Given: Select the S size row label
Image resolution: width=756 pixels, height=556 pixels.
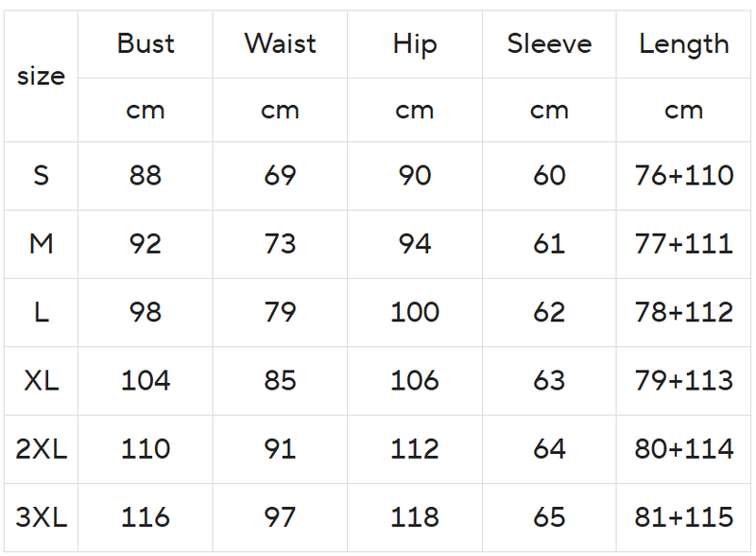Looking at the screenshot, I should pyautogui.click(x=41, y=176).
